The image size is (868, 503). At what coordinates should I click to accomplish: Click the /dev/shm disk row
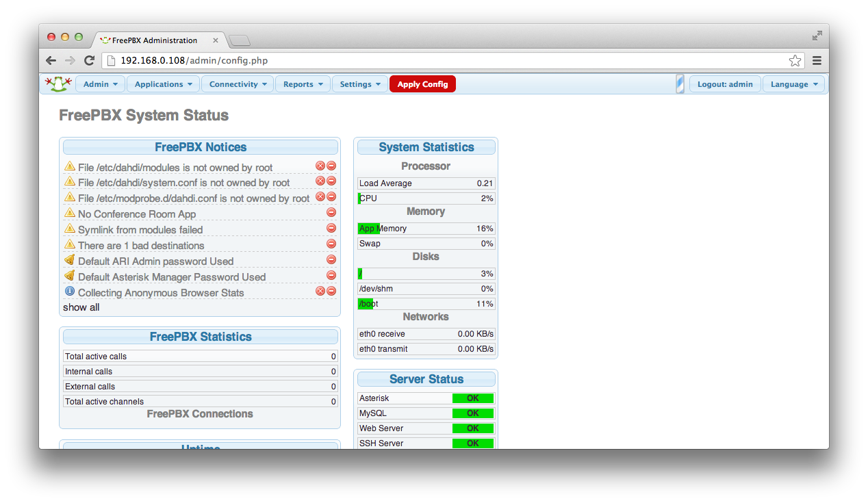pos(426,289)
